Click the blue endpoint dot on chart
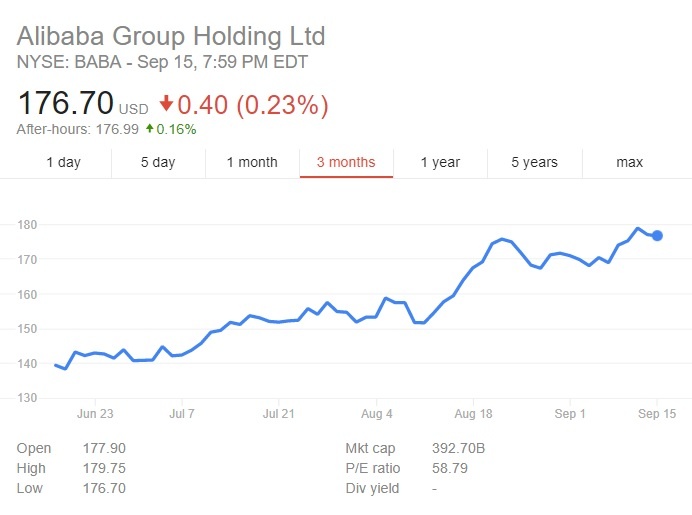The image size is (692, 515). [657, 236]
